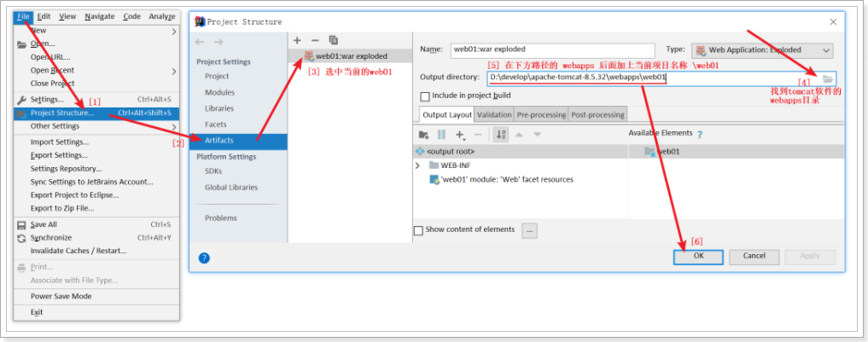Choose Invalidate Caches / Restart...
This screenshot has height=342, width=868.
pyautogui.click(x=97, y=251)
